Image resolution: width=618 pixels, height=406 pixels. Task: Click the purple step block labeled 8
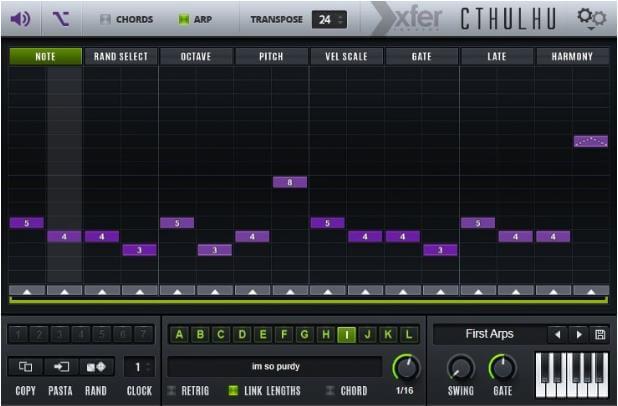[290, 182]
